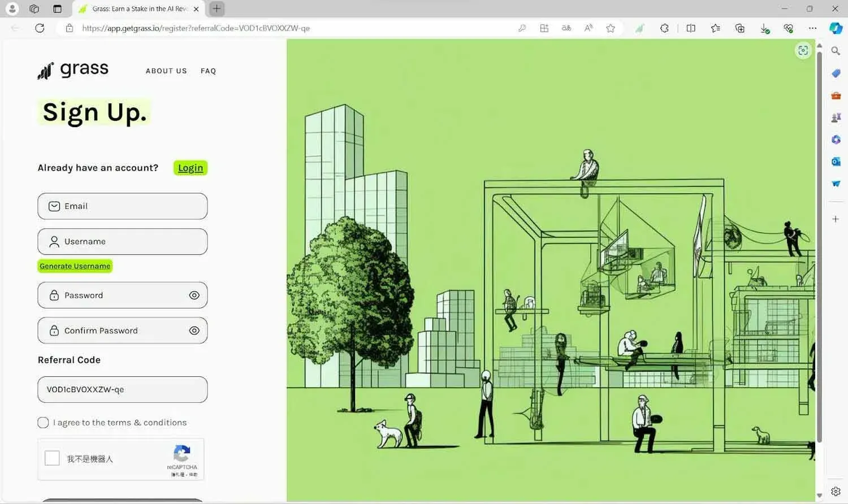The height and width of the screenshot is (504, 848).
Task: Open sidebar settings gear icon
Action: pos(836,492)
